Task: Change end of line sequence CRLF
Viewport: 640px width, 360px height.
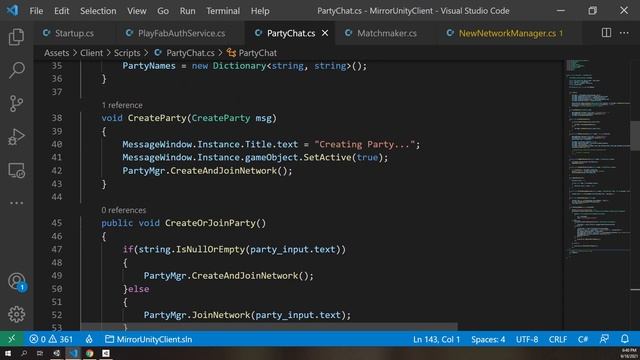Action: [x=558, y=339]
